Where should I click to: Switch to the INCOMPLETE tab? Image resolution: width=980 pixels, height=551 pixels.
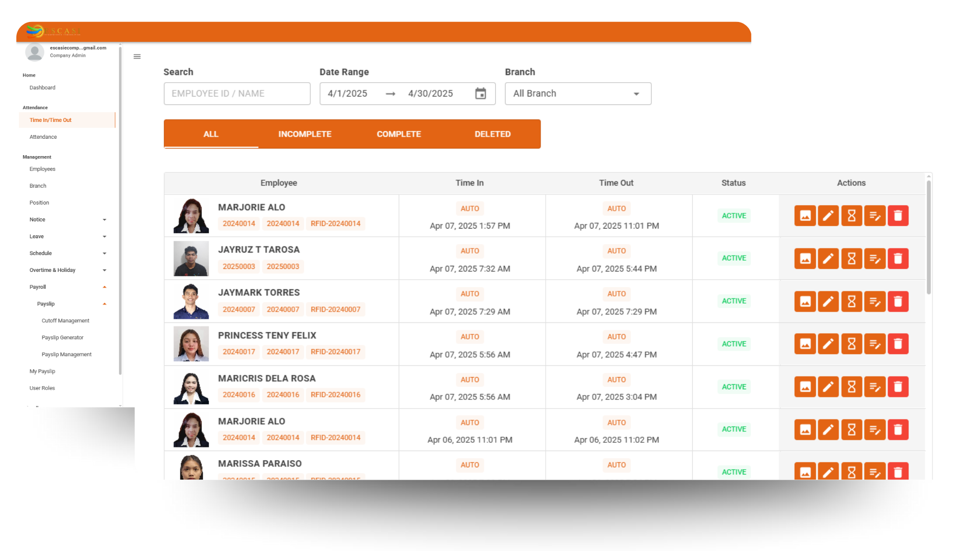pos(305,134)
